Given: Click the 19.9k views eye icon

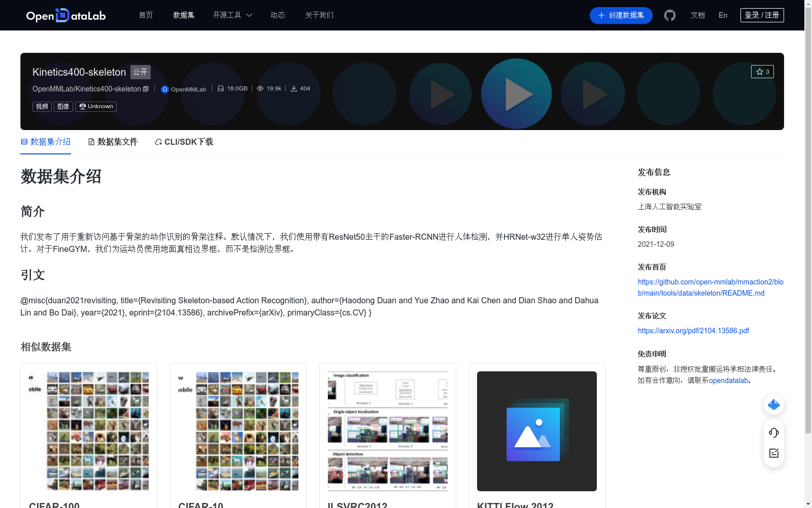Looking at the screenshot, I should coord(260,88).
